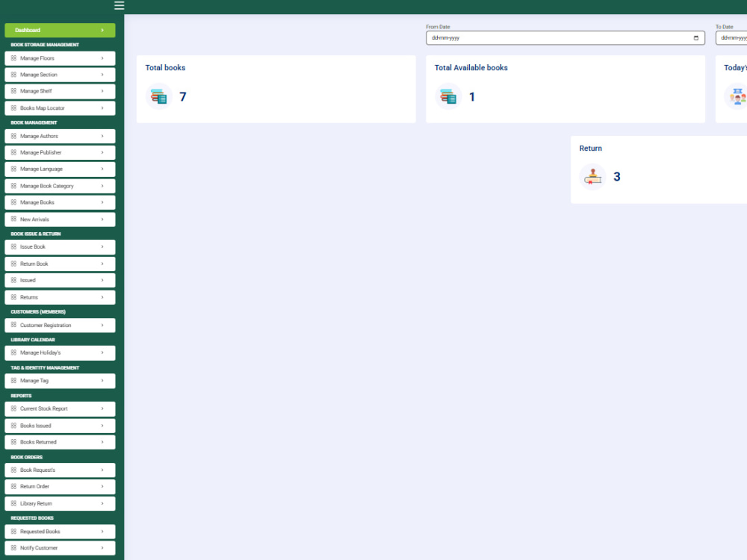Click the Tag & Identity Management heading

coord(45,367)
